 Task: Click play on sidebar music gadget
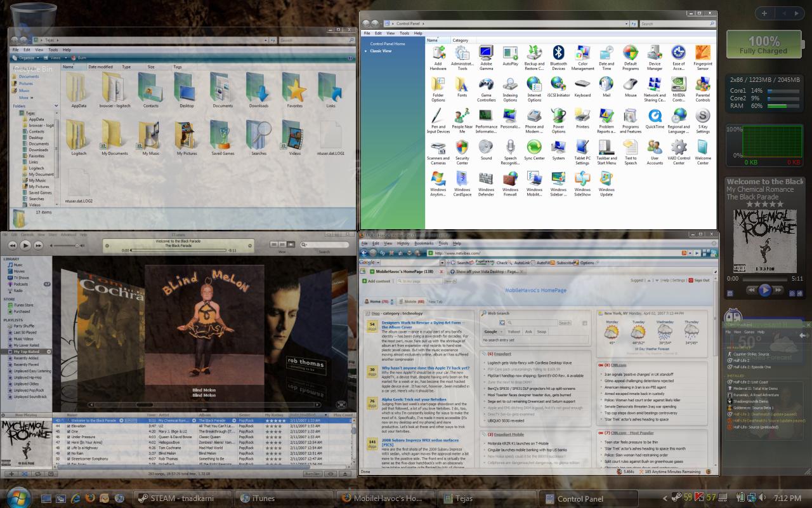(764, 290)
